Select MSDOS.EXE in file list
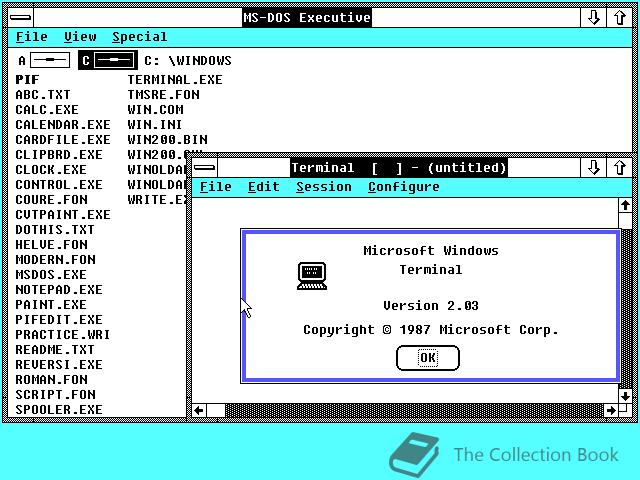The image size is (640, 480). click(x=51, y=275)
